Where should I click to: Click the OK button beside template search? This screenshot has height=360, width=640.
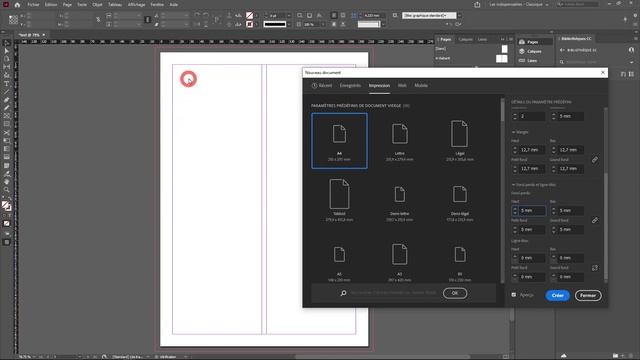455,293
